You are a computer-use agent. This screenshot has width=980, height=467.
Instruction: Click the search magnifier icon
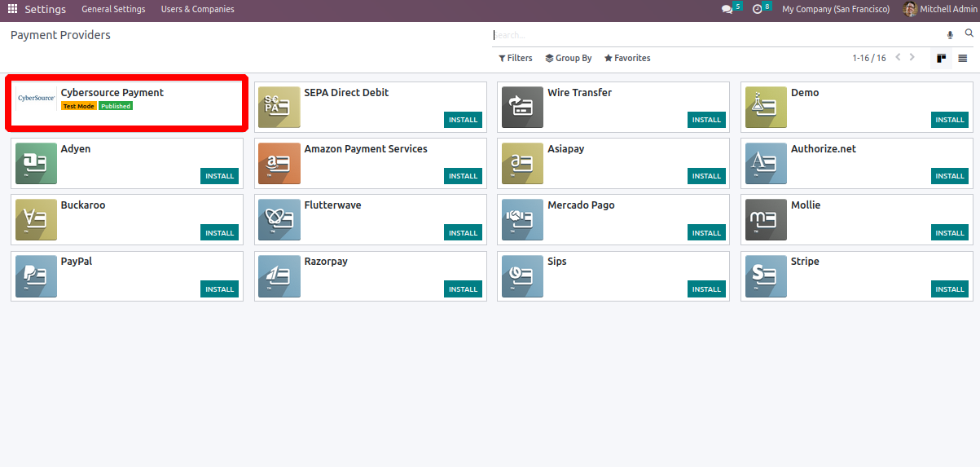coord(969,34)
